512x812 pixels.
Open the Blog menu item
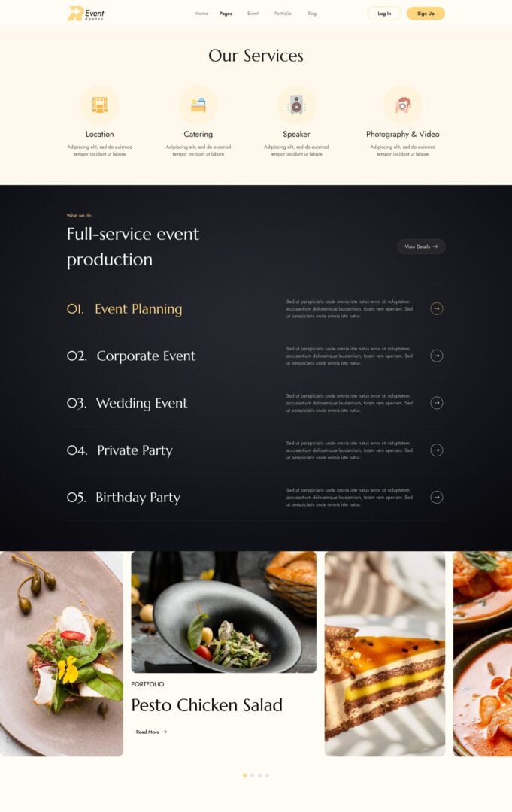click(x=312, y=14)
